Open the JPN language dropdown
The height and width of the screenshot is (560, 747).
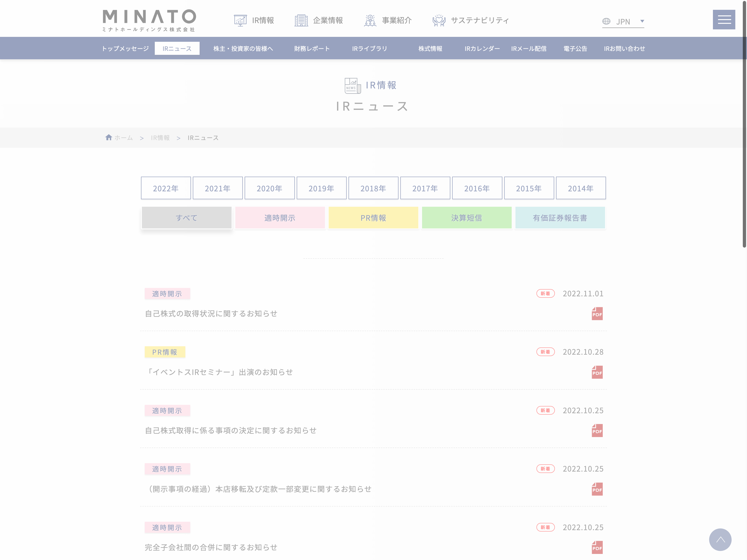coord(623,21)
